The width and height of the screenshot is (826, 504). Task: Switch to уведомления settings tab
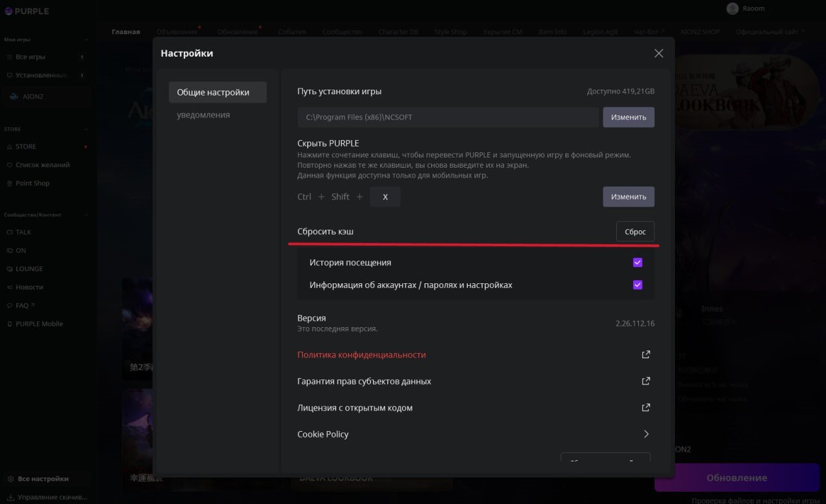(203, 115)
